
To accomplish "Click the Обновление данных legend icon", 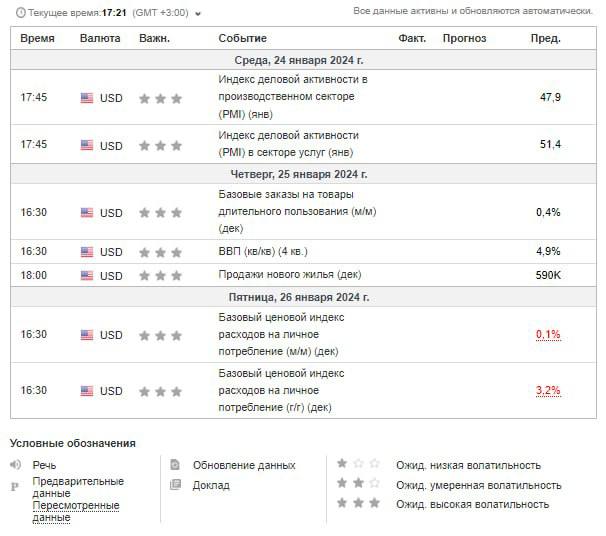I will point(175,465).
